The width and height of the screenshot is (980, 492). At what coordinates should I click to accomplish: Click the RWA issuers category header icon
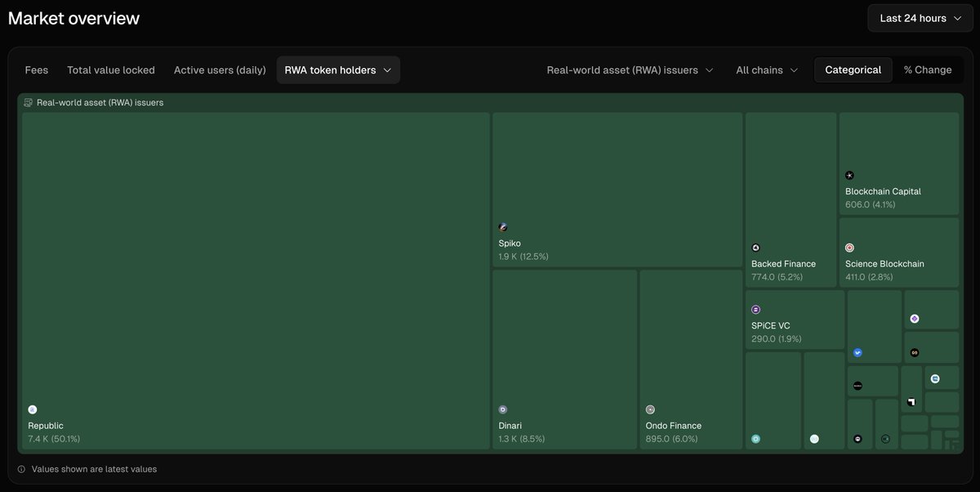pos(29,103)
